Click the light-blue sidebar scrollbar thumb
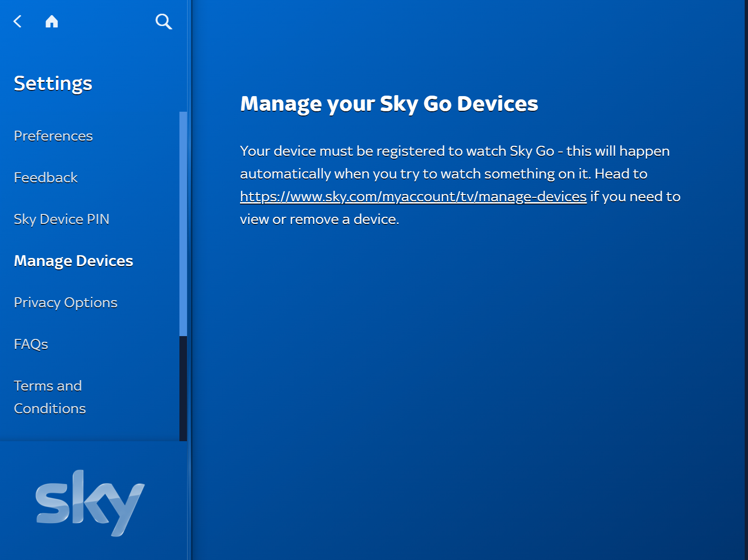 point(183,223)
